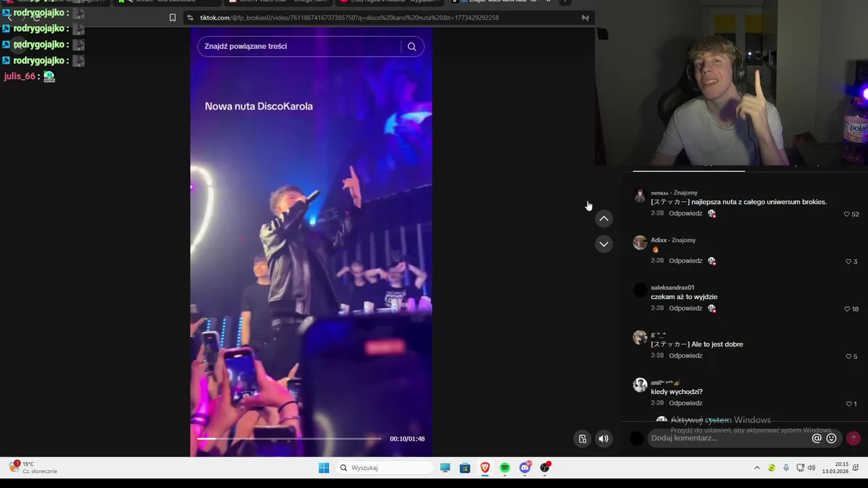Image resolution: width=868 pixels, height=488 pixels.
Task: Open Windows Start menu
Action: tap(323, 468)
